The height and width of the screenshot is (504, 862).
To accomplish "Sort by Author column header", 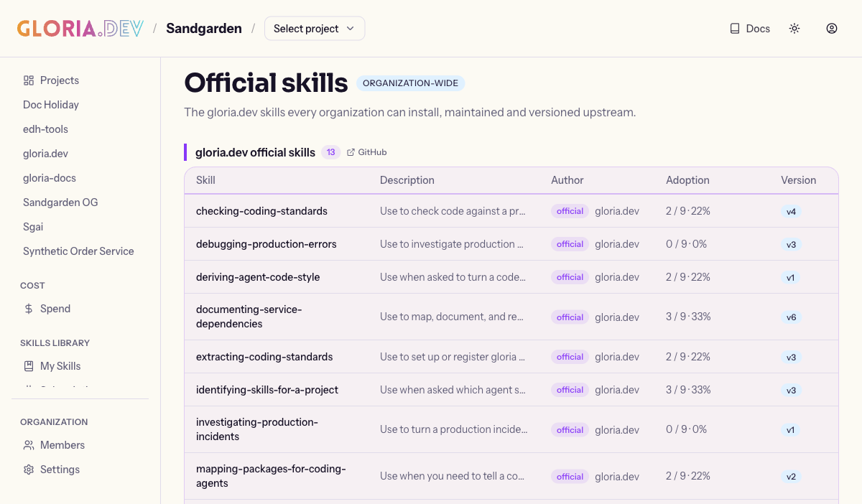I will (567, 180).
